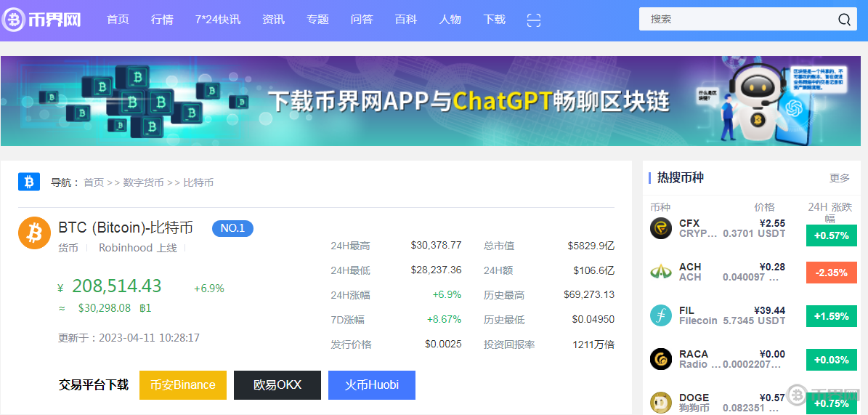The image size is (868, 415).
Task: Click the FIL +1.59% change badge
Action: [x=832, y=316]
